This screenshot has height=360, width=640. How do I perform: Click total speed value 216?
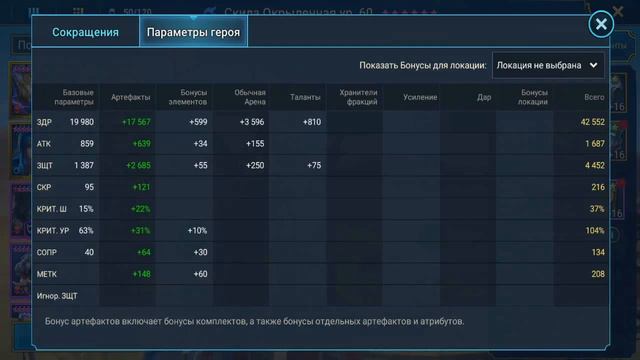(x=598, y=187)
